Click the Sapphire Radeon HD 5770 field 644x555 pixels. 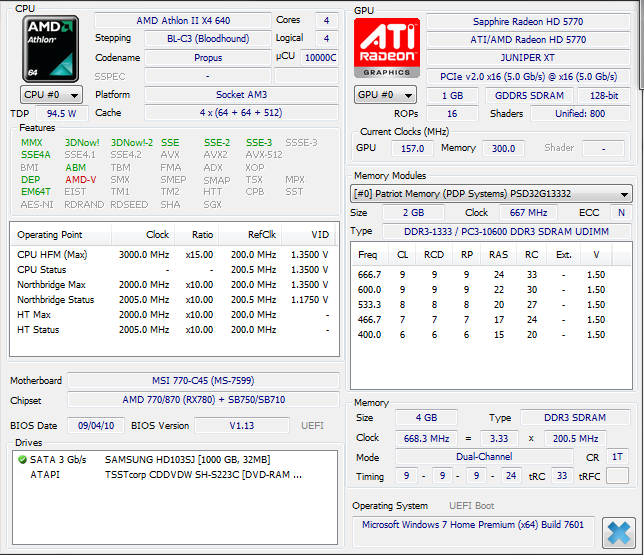(x=528, y=21)
